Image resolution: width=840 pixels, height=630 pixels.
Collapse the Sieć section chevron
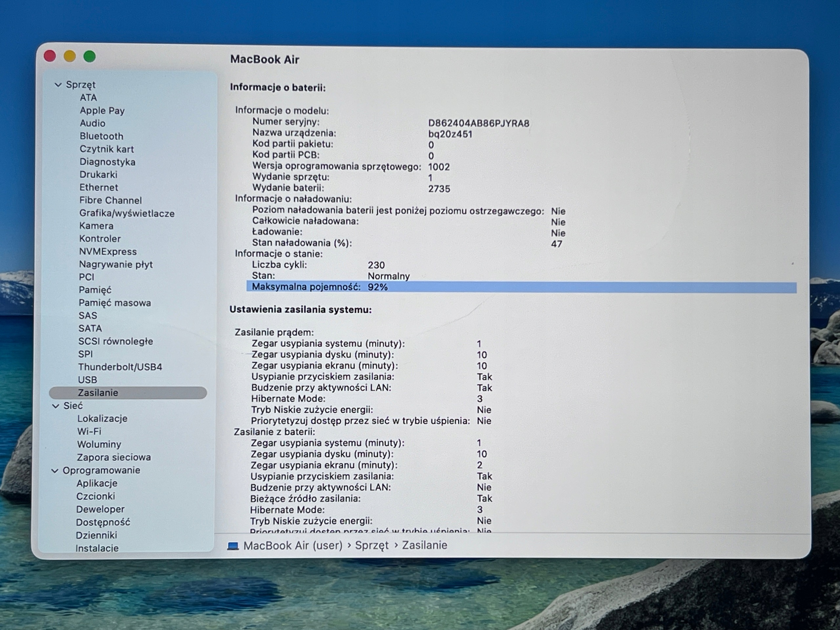click(x=55, y=406)
